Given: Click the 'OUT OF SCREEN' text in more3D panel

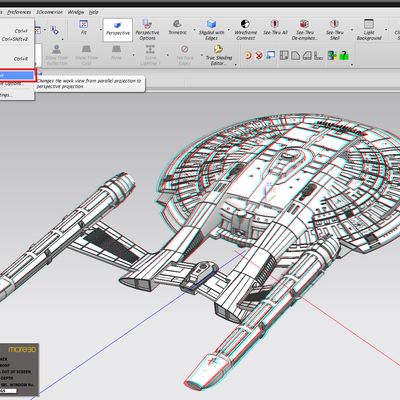Looking at the screenshot, I should [15, 372].
